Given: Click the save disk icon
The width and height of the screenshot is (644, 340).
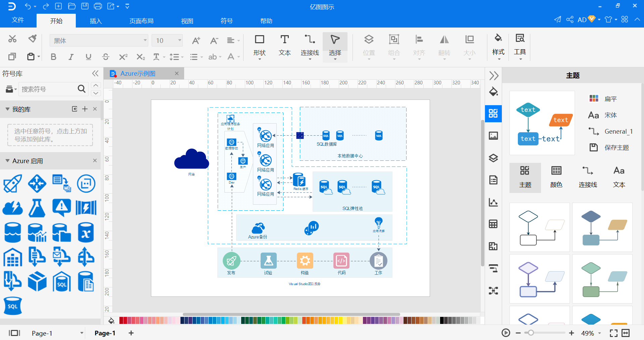Looking at the screenshot, I should click(85, 6).
